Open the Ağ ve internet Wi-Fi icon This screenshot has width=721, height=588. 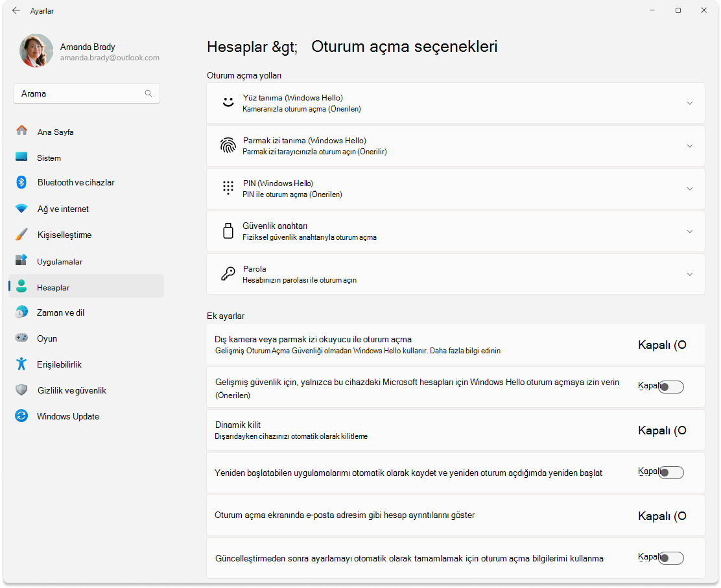pyautogui.click(x=21, y=208)
